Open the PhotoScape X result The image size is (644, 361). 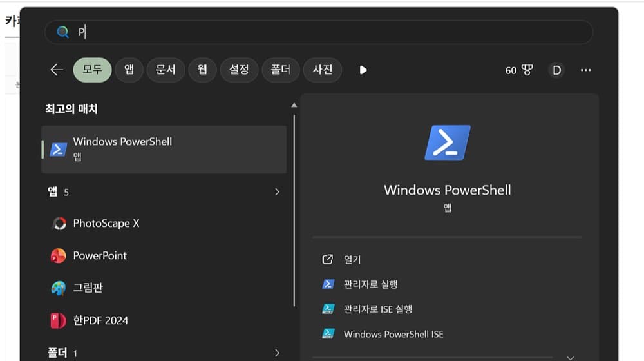tap(164, 223)
